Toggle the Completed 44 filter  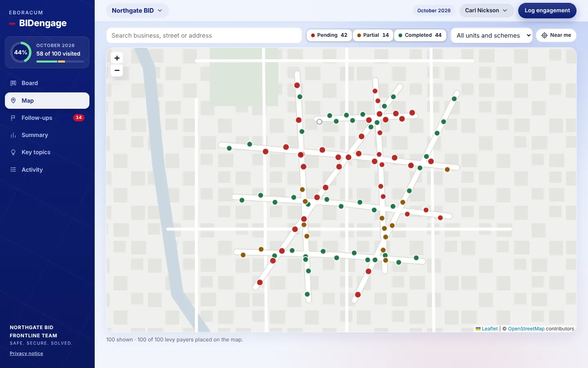[420, 35]
